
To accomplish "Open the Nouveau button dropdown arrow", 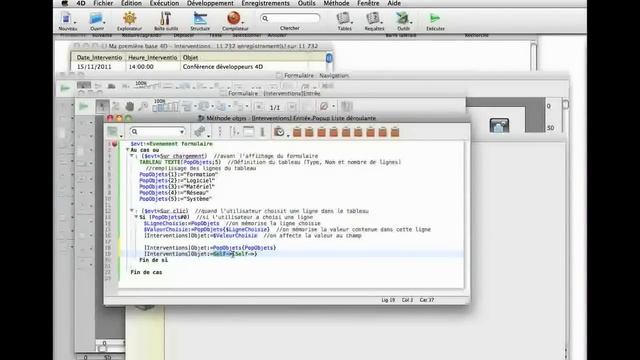I will click(x=75, y=22).
